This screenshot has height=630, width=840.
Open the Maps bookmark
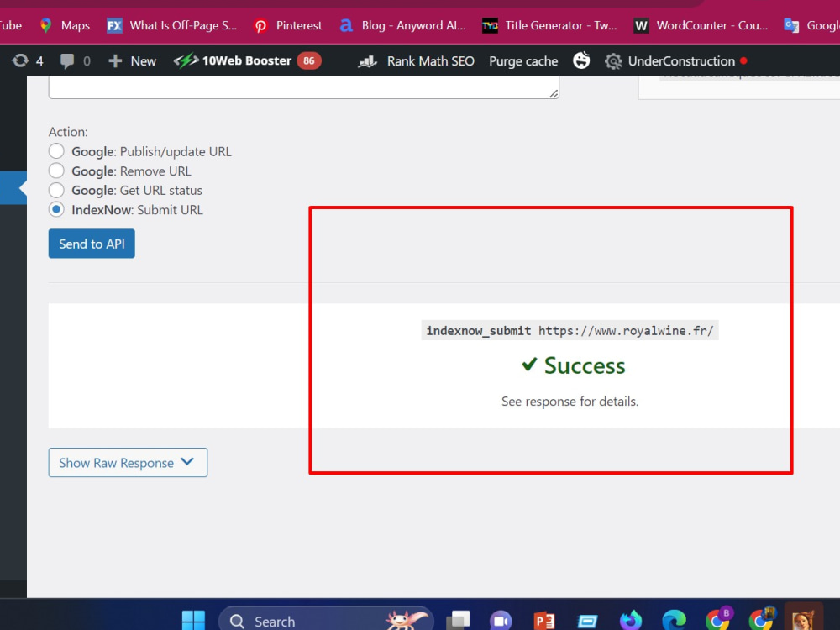(65, 25)
